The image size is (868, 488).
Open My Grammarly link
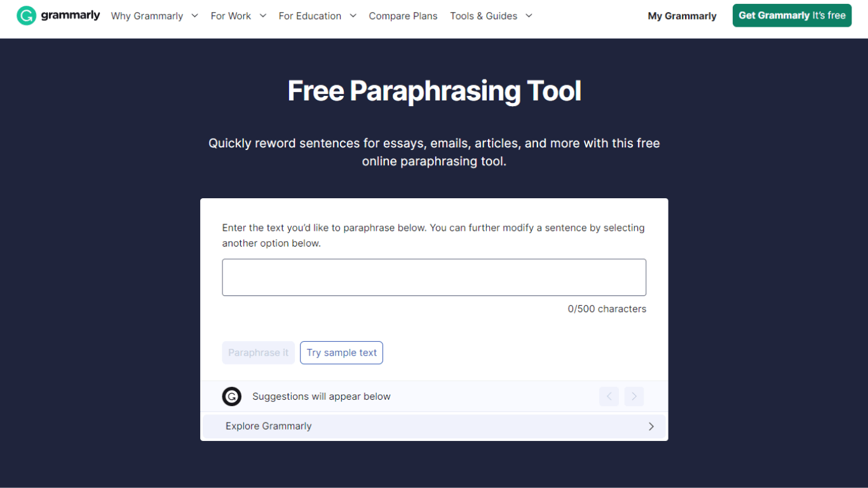[682, 16]
